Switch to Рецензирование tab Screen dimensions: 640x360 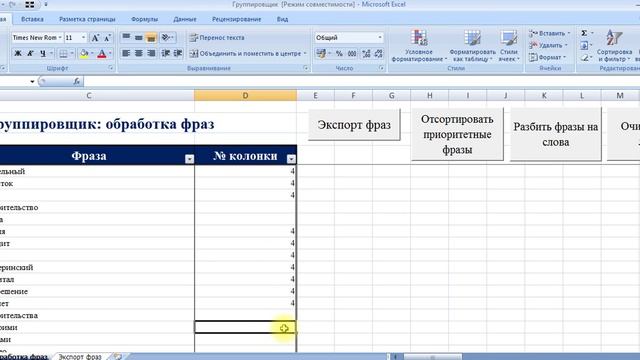pos(236,19)
